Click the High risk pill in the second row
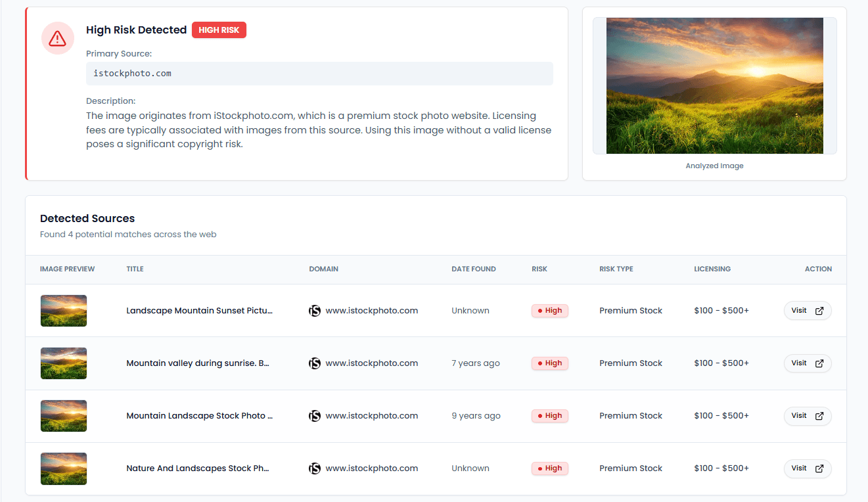The image size is (868, 502). coord(550,363)
